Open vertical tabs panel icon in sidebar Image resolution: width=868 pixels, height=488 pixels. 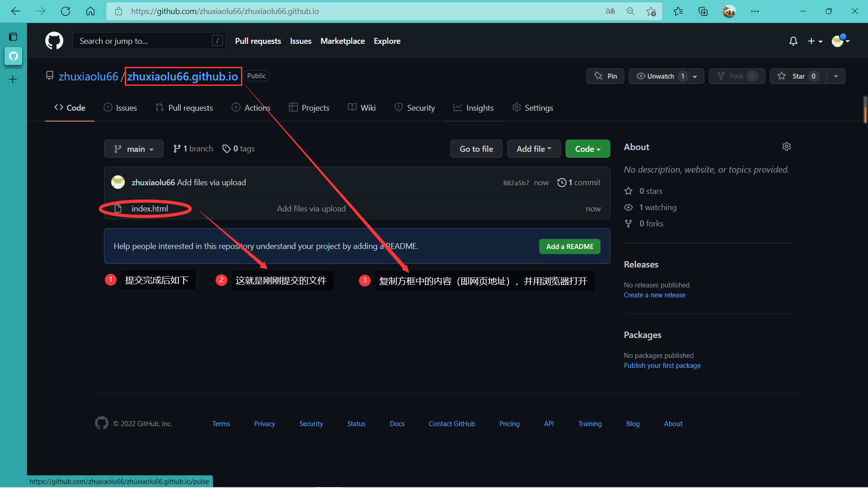click(13, 37)
